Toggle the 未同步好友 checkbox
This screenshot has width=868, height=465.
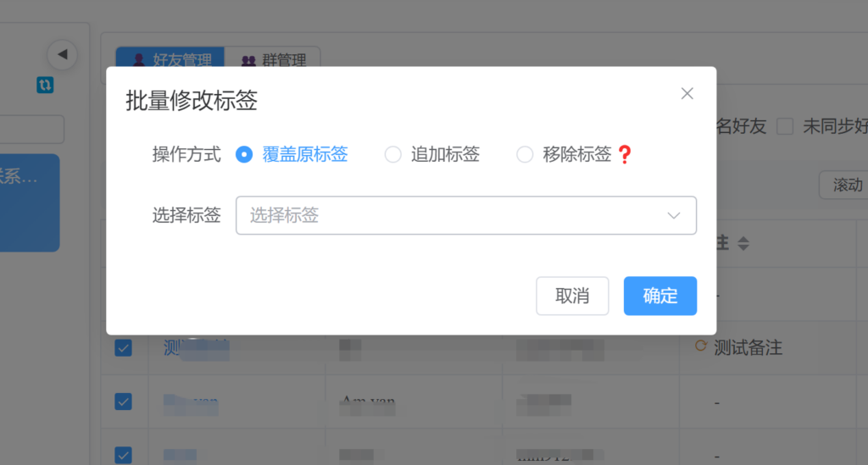click(785, 127)
